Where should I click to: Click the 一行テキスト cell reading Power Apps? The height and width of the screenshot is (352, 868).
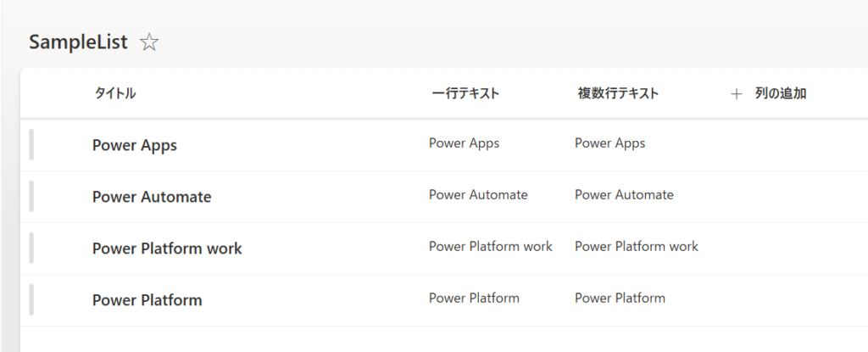464,143
